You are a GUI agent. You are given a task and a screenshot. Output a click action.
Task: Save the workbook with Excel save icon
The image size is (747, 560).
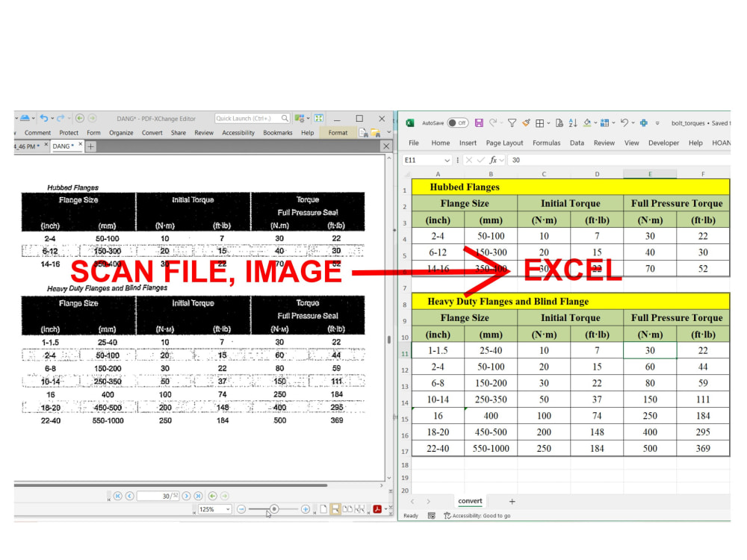coord(479,123)
